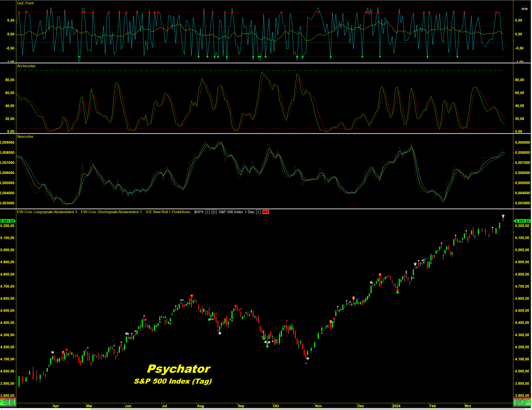532x410 pixels.
Task: Select the EW-Croc Longsignale Abstandstest 3 label
Action: tap(47, 212)
